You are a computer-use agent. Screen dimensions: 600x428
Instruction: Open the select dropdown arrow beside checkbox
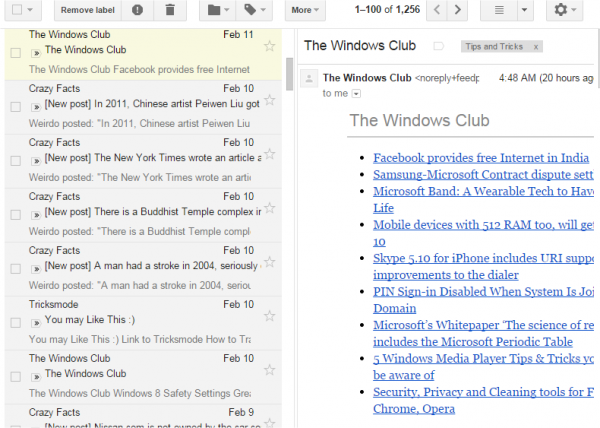[x=30, y=10]
